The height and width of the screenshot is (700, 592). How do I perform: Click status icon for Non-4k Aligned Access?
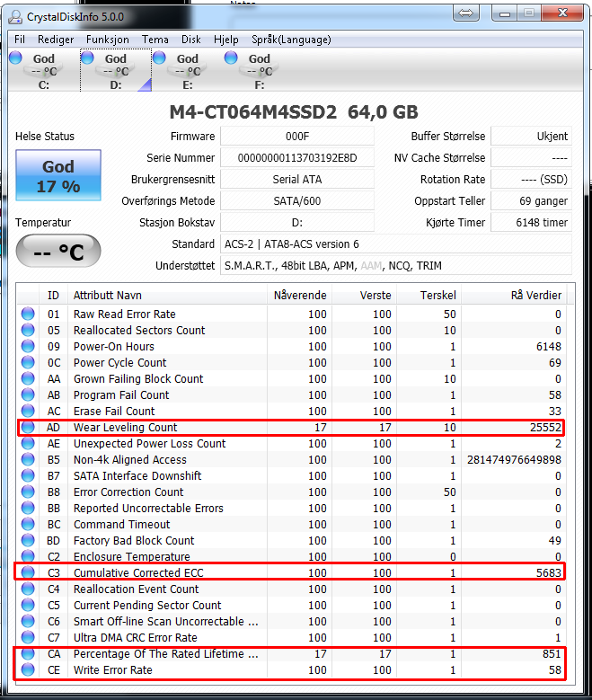tap(28, 459)
